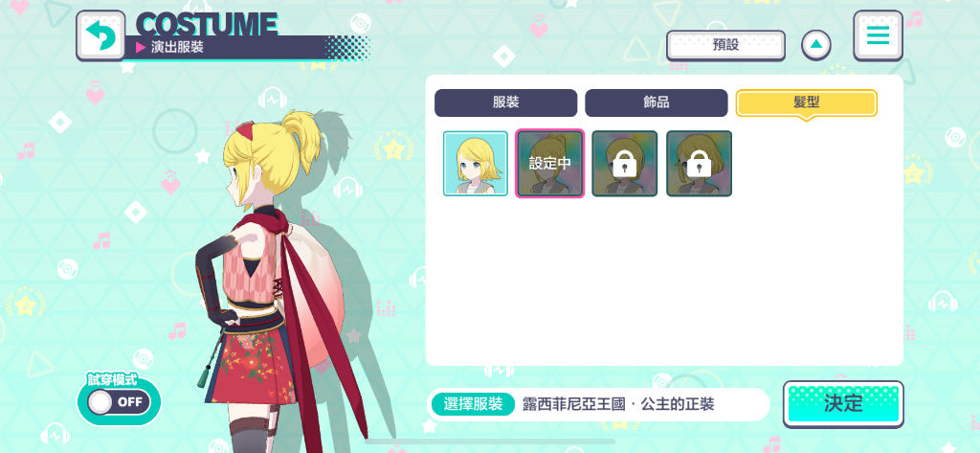The height and width of the screenshot is (453, 980).
Task: Select the ponytail hairstyle marked 設定中
Action: click(x=550, y=164)
